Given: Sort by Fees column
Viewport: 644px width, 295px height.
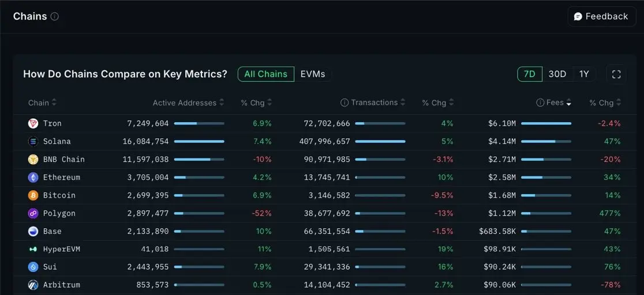Looking at the screenshot, I should (x=558, y=103).
